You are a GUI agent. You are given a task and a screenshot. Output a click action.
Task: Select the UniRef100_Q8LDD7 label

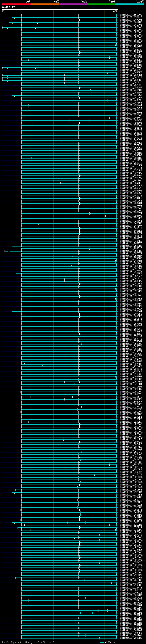coord(131,268)
